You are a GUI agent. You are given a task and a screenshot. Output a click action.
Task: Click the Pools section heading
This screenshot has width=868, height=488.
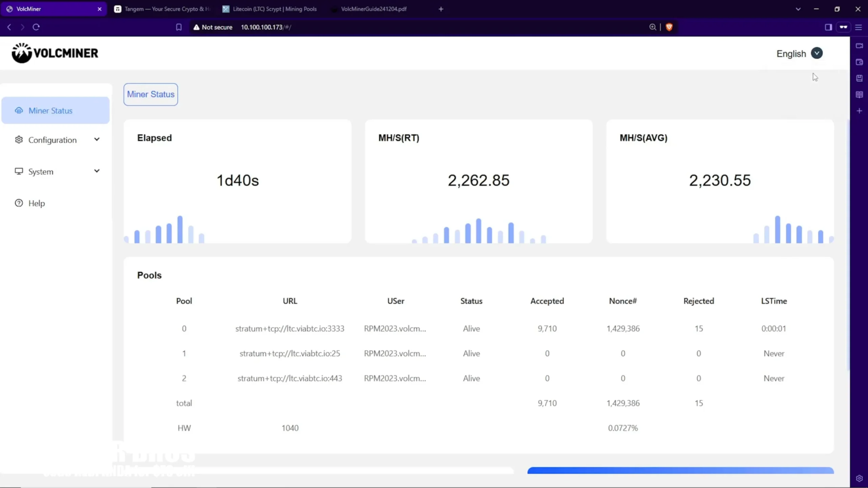click(x=149, y=275)
